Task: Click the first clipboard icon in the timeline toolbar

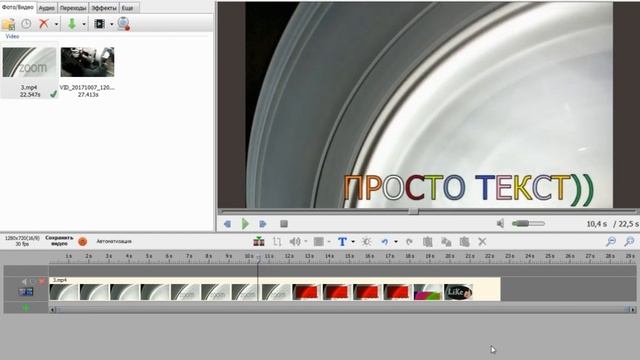Action: tap(427, 242)
